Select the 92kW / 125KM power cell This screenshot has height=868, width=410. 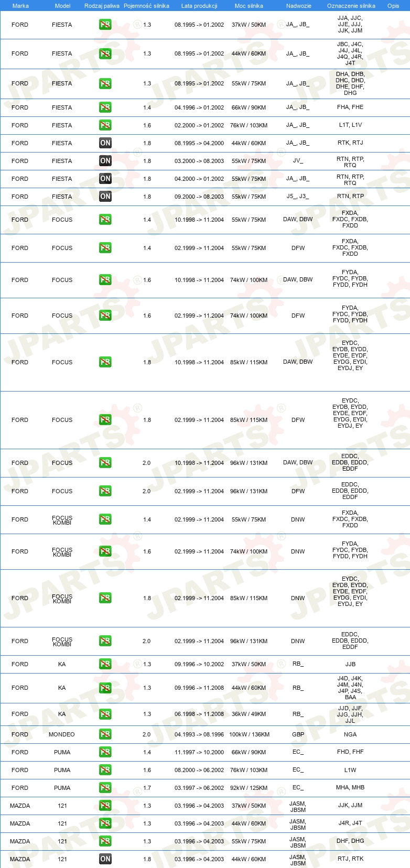[x=249, y=788]
